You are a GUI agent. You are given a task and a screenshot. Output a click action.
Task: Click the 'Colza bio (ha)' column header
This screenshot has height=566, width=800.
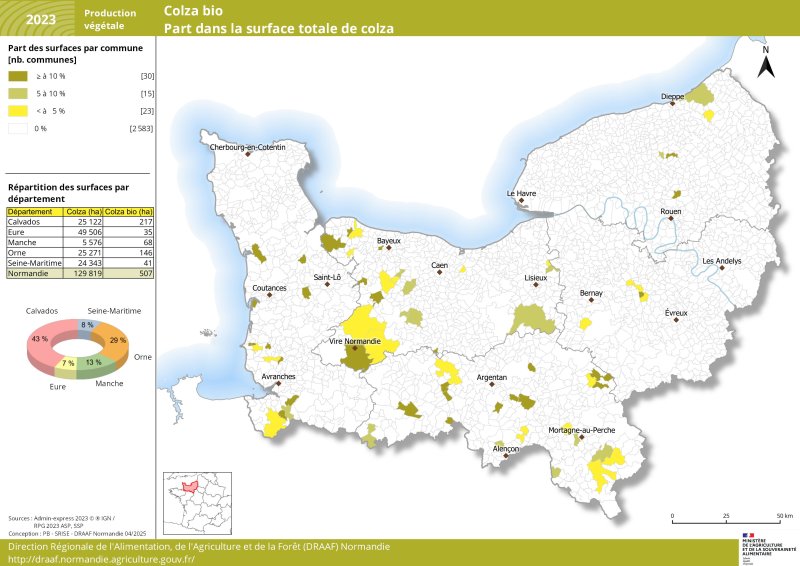click(x=129, y=211)
